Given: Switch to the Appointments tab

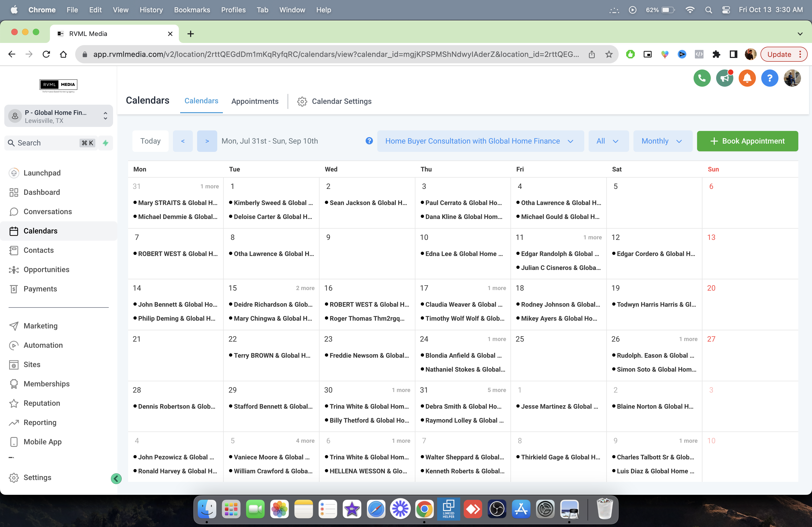Looking at the screenshot, I should [x=255, y=102].
